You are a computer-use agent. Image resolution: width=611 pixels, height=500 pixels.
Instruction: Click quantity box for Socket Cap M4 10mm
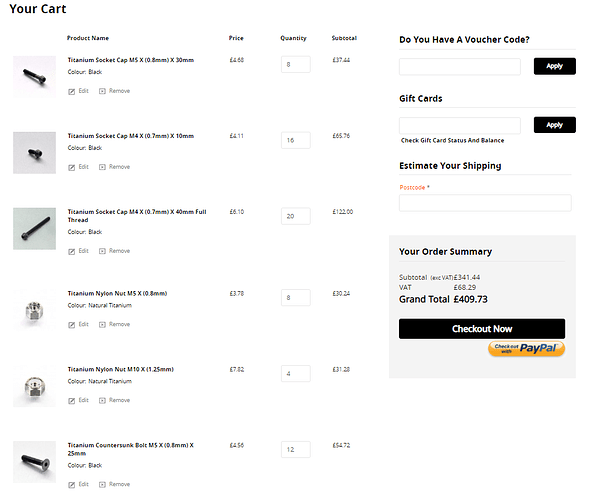click(x=295, y=141)
